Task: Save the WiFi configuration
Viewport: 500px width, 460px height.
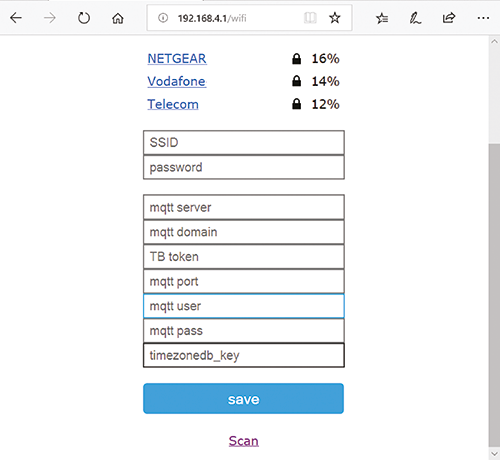Action: 244,399
